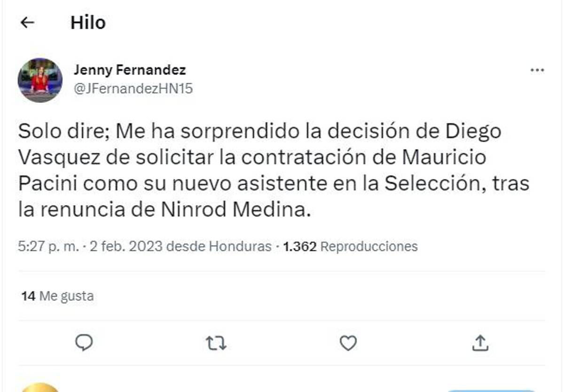Screen dimensions: 564x392
Task: View the 1.362 Reproducciones stats
Action: tap(350, 246)
